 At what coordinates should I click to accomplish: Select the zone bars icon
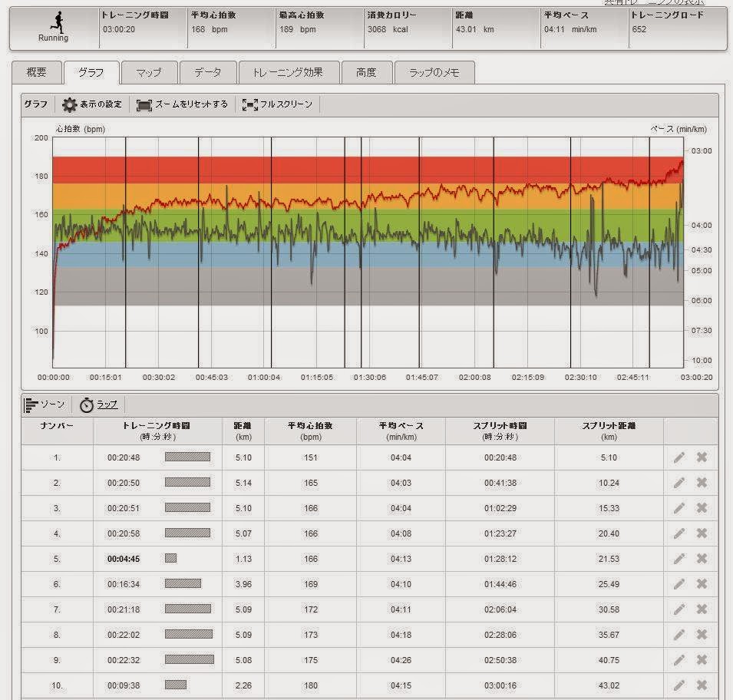click(31, 405)
